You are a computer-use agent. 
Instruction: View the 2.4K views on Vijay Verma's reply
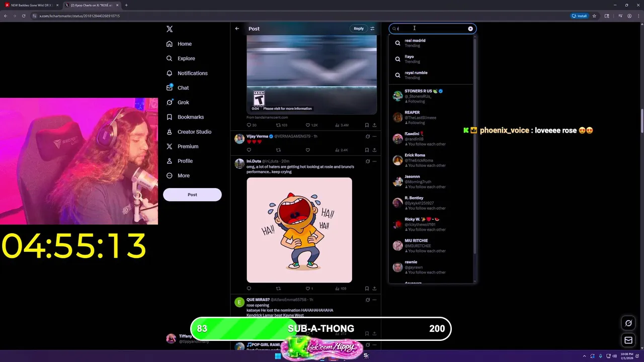342,150
